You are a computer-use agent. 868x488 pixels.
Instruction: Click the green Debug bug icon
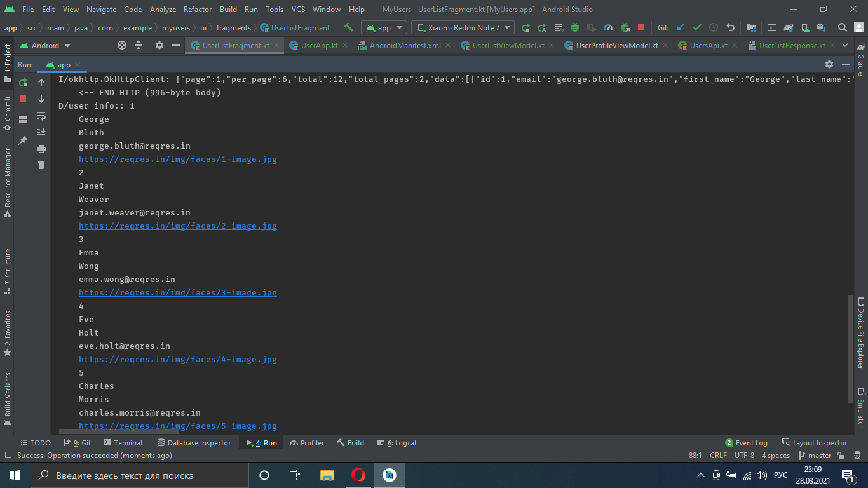tap(575, 27)
